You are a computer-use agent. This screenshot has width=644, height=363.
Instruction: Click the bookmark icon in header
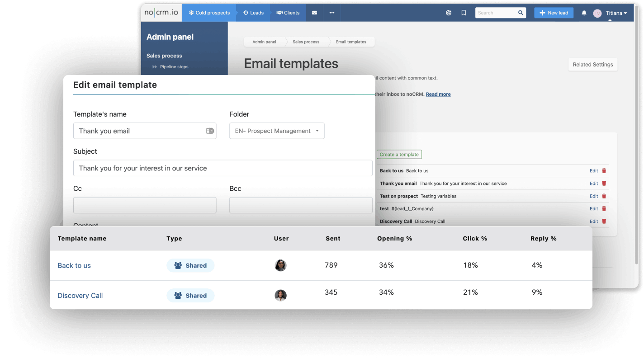click(464, 13)
